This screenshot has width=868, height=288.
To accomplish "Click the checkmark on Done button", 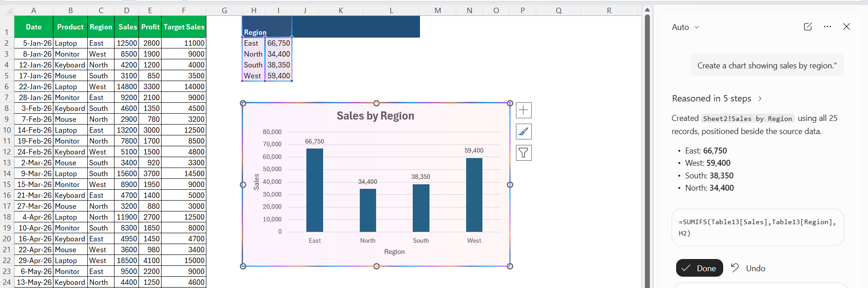I will (x=686, y=268).
